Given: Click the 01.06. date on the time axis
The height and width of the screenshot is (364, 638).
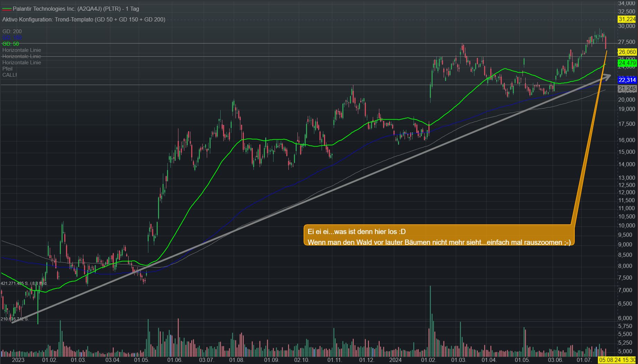Looking at the screenshot, I should coord(175,360).
